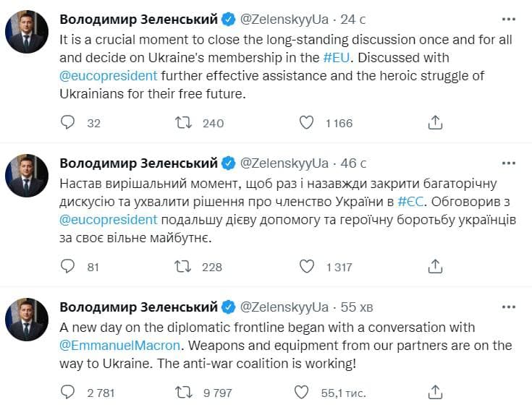The height and width of the screenshot is (410, 532).
Task: Like the English EU membership tweet
Action: [306, 122]
